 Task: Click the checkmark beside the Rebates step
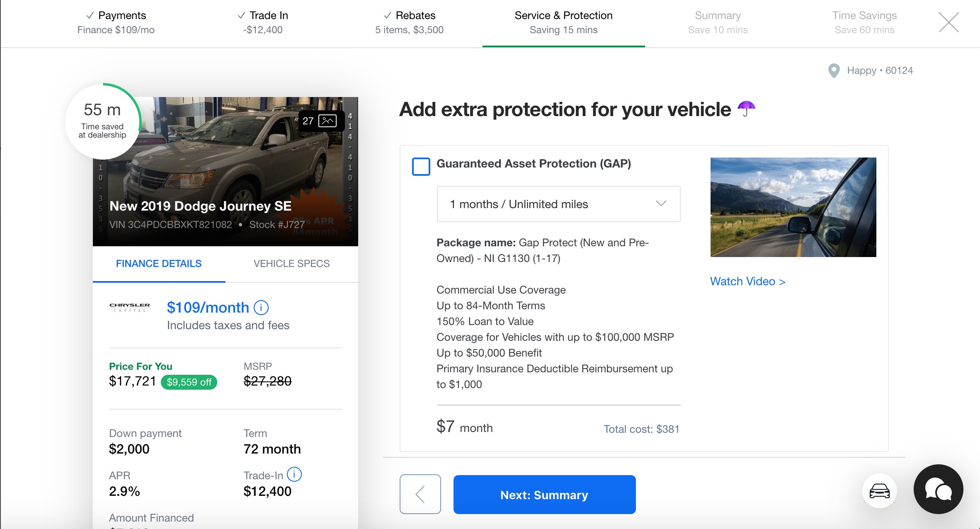point(387,15)
